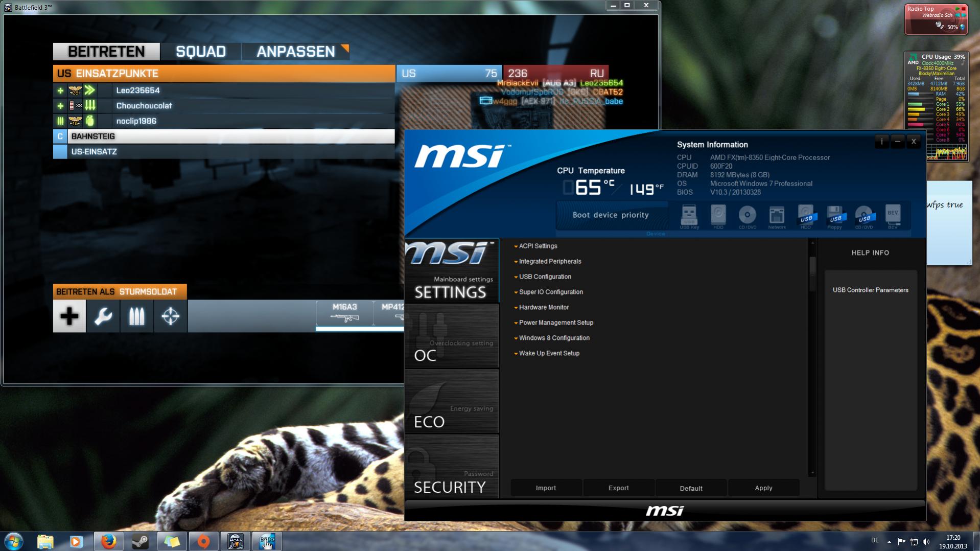Switch to ECO energy saving section

(x=452, y=401)
